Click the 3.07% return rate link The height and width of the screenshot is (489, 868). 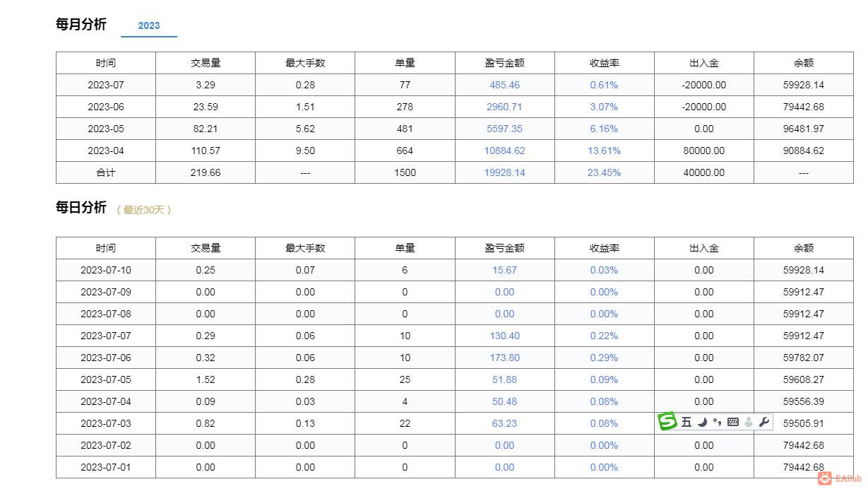[604, 107]
